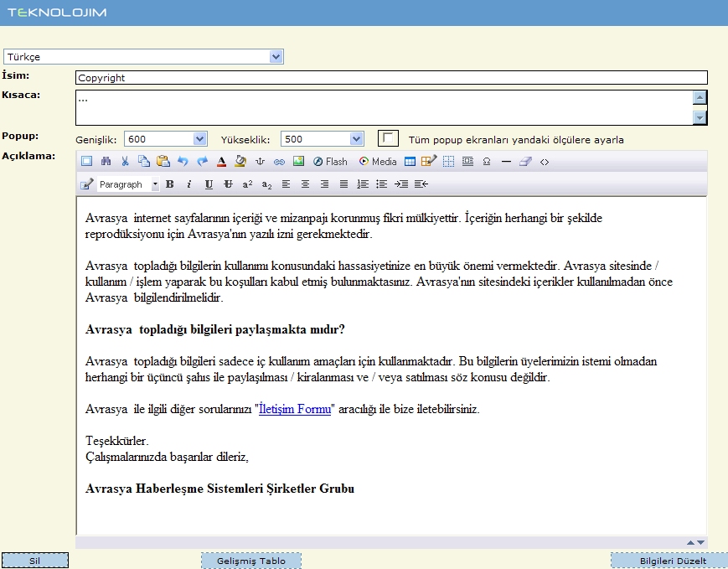Center align the text
Viewport: 728px width, 569px height.
tap(305, 184)
